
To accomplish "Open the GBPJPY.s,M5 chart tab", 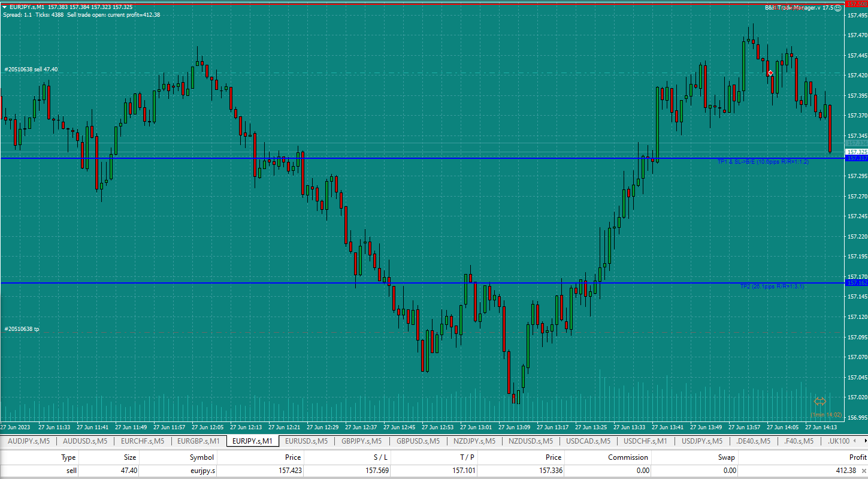I will coord(362,441).
